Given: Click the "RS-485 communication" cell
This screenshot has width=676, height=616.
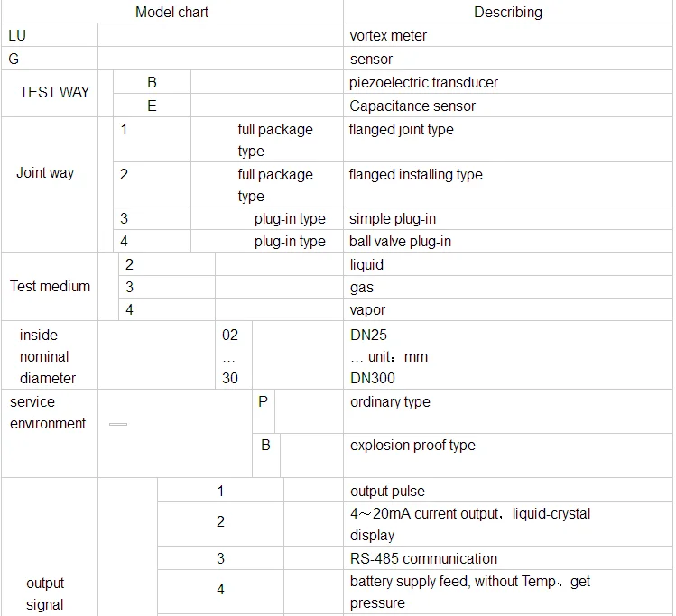Looking at the screenshot, I should click(423, 559).
